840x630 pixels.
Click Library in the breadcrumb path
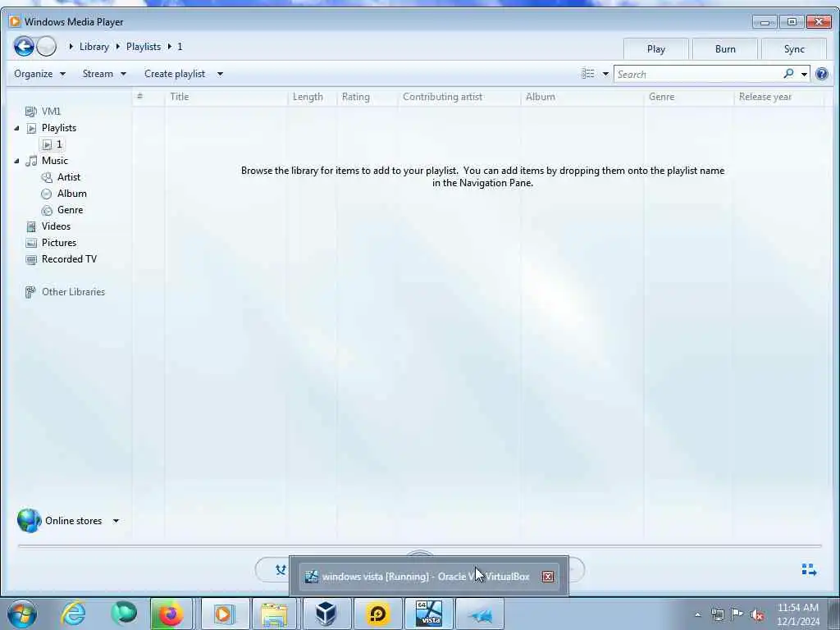94,47
